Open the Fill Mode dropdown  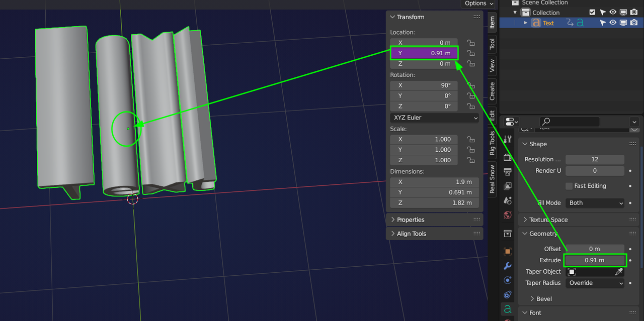[595, 203]
